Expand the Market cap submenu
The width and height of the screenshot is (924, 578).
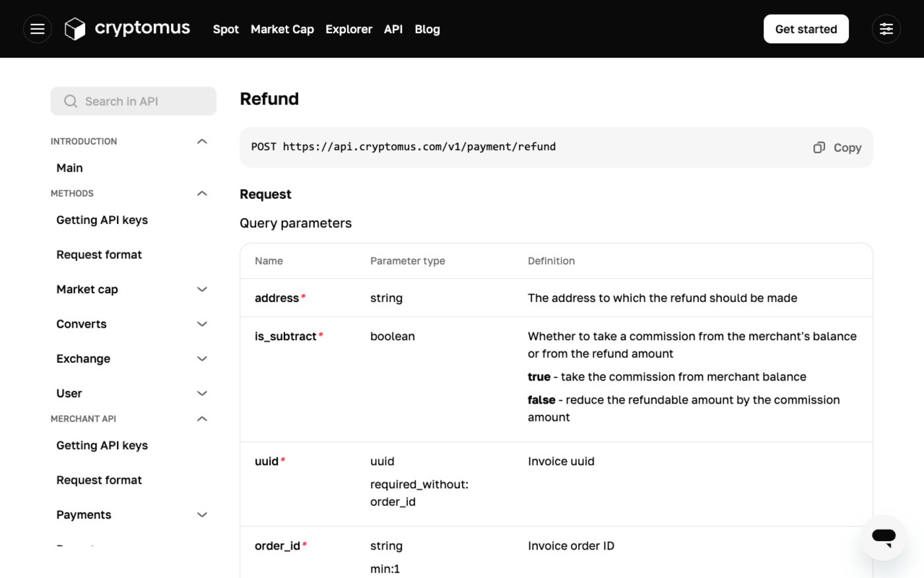tap(202, 289)
